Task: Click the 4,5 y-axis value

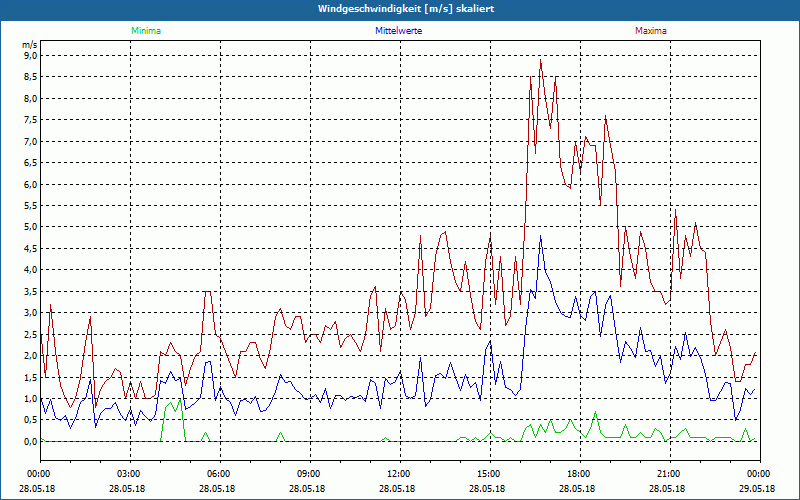Action: (32, 248)
